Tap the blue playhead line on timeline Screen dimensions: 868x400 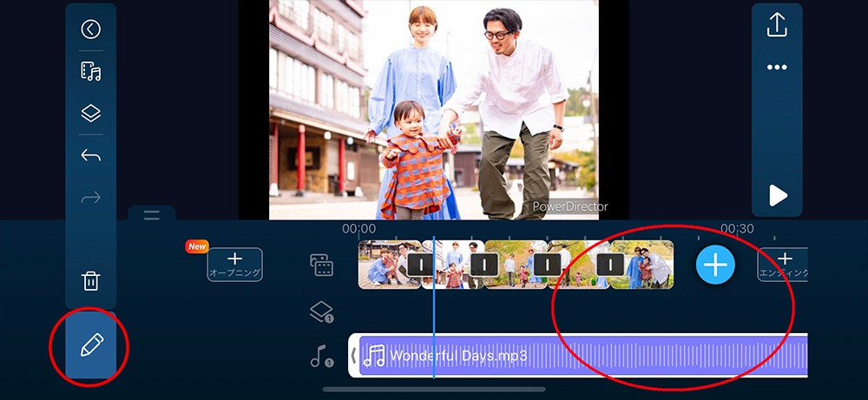433,307
